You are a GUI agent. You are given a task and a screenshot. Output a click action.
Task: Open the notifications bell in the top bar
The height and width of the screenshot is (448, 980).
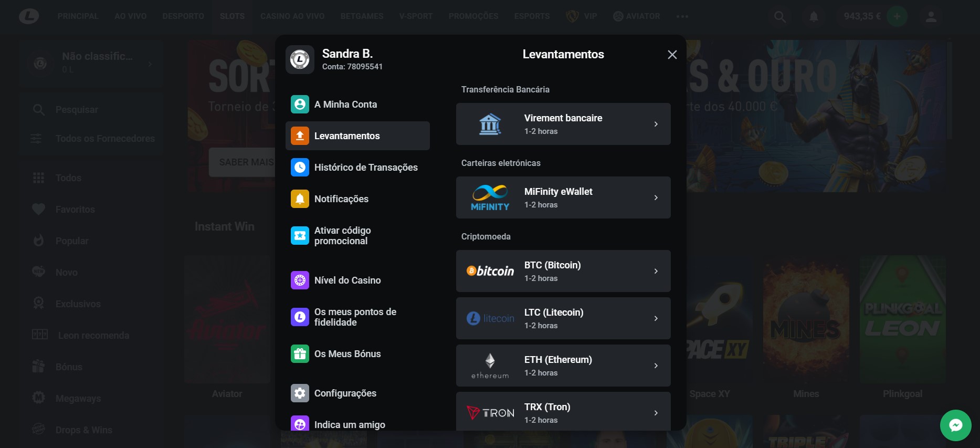click(x=814, y=17)
